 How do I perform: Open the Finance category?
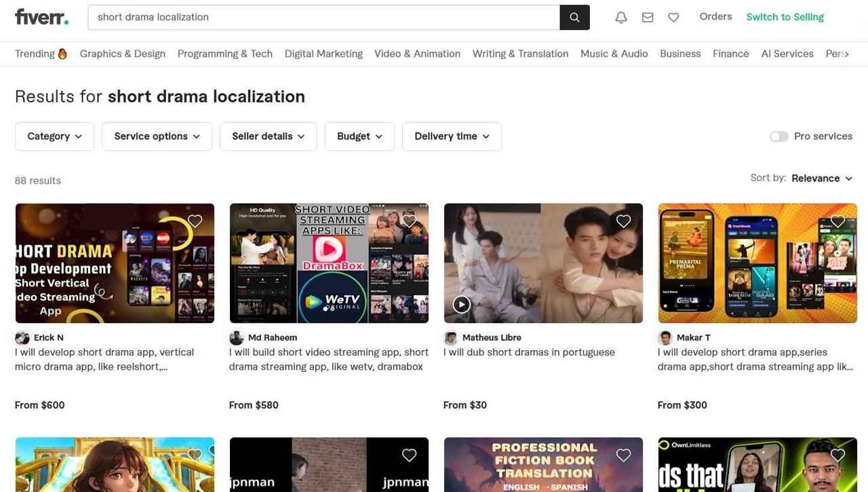coord(731,54)
